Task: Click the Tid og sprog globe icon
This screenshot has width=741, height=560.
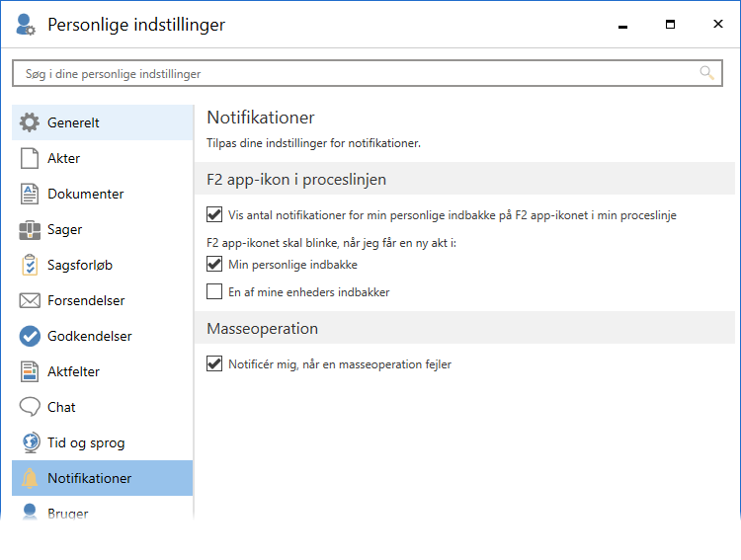Action: click(x=30, y=443)
